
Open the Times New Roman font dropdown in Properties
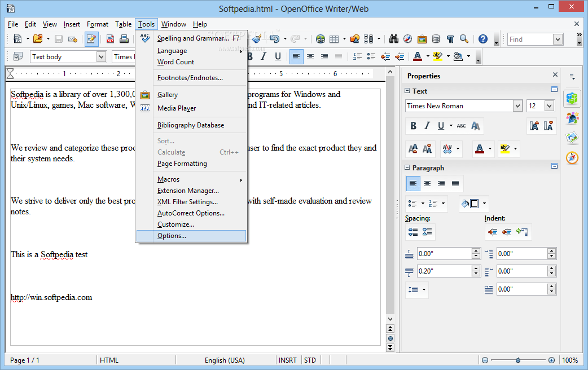(517, 106)
